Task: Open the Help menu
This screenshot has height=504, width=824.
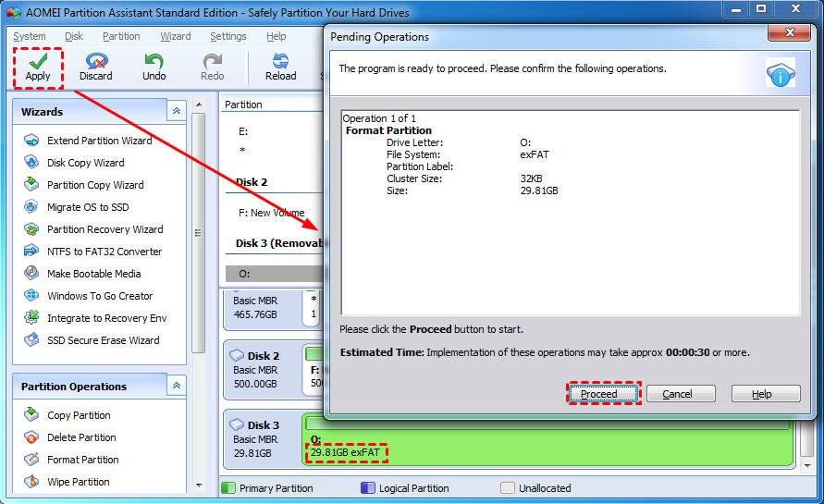Action: point(277,36)
